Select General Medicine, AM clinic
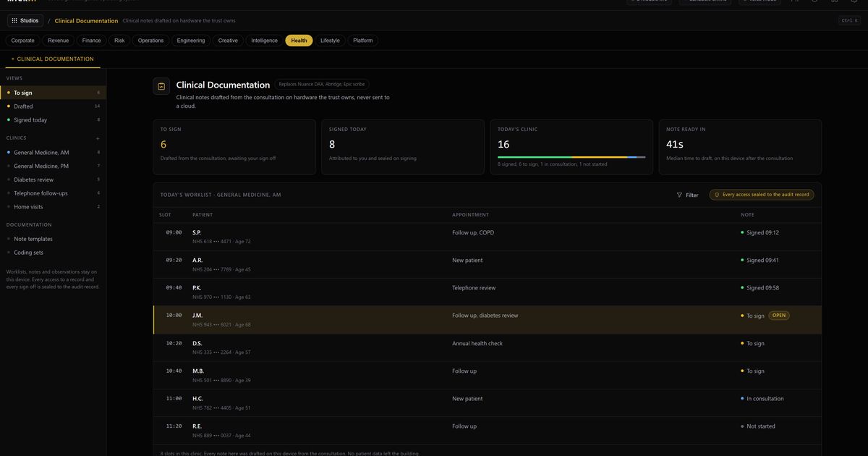The image size is (868, 456). (x=53, y=153)
